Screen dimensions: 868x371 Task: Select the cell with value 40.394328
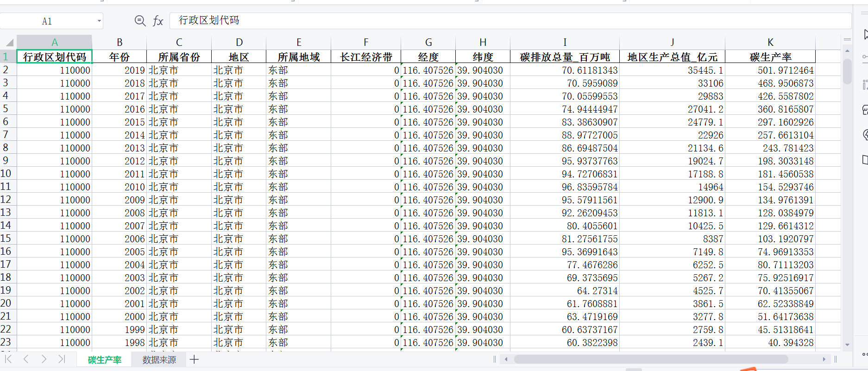tap(770, 342)
